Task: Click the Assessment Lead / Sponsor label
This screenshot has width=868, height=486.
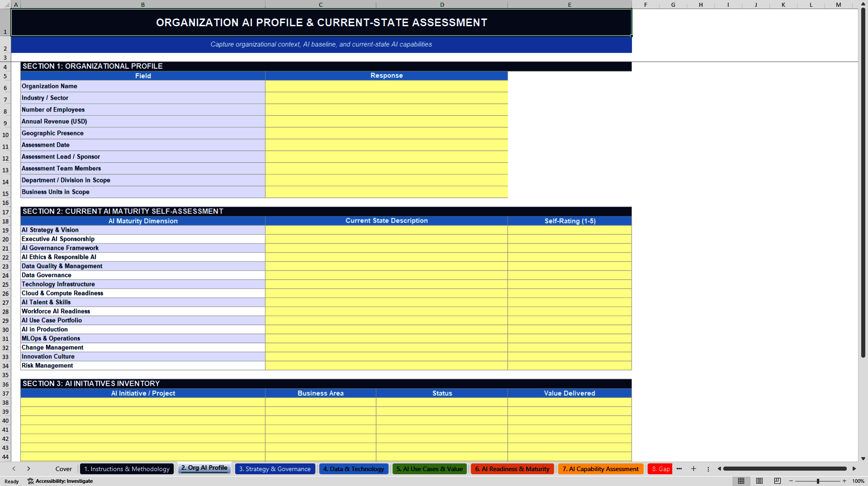Action: [x=143, y=157]
